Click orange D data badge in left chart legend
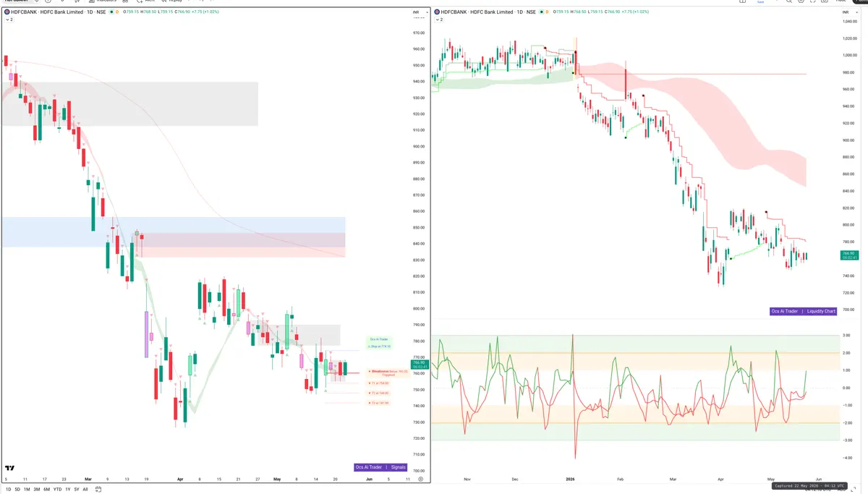868x494 pixels. click(x=117, y=13)
